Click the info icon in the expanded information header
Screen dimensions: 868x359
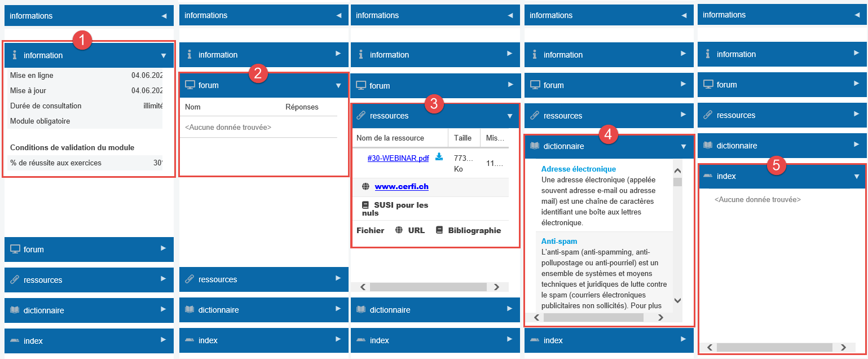pyautogui.click(x=15, y=55)
